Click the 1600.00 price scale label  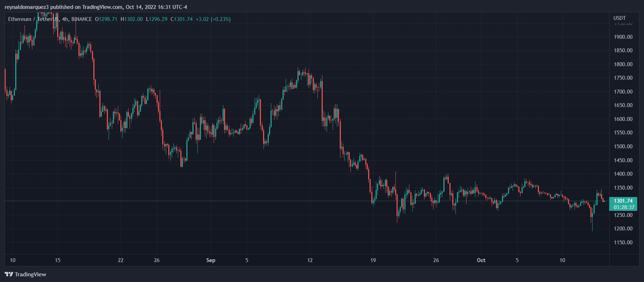(x=623, y=119)
